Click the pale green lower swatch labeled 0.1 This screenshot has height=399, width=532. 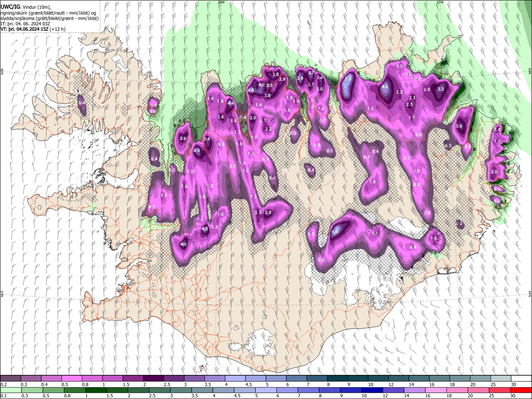pyautogui.click(x=10, y=390)
